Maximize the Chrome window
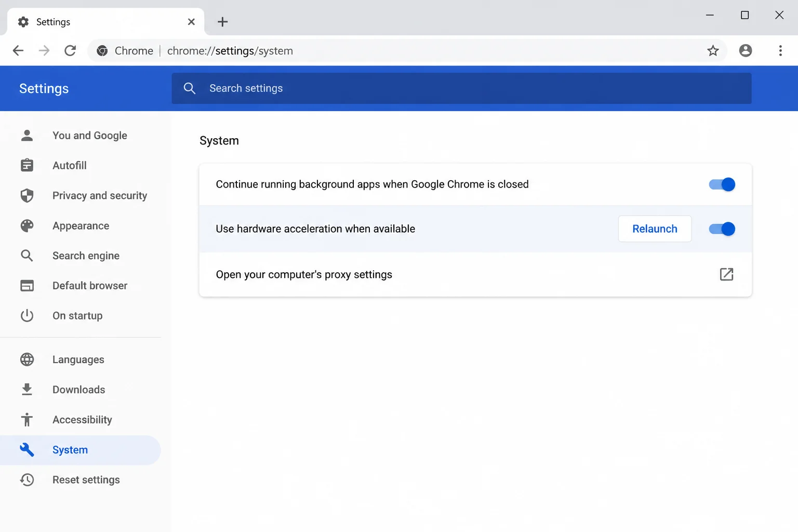The image size is (798, 532). coord(744,15)
